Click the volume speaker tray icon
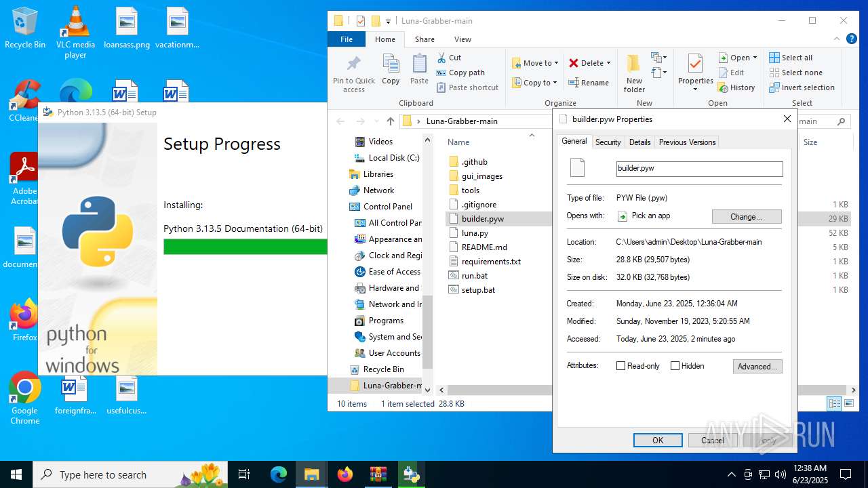 click(x=781, y=474)
